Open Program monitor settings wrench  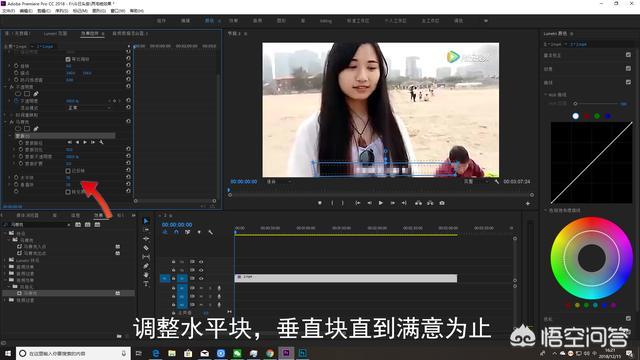[496, 182]
